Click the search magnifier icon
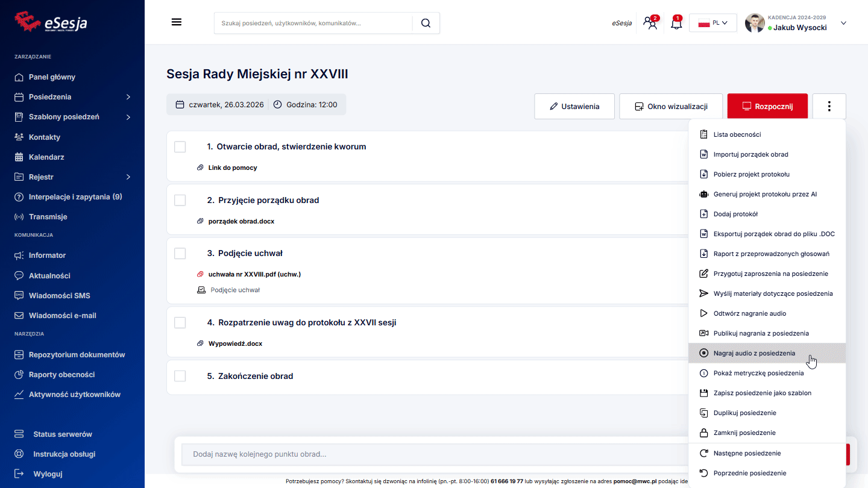The image size is (868, 488). tap(426, 23)
